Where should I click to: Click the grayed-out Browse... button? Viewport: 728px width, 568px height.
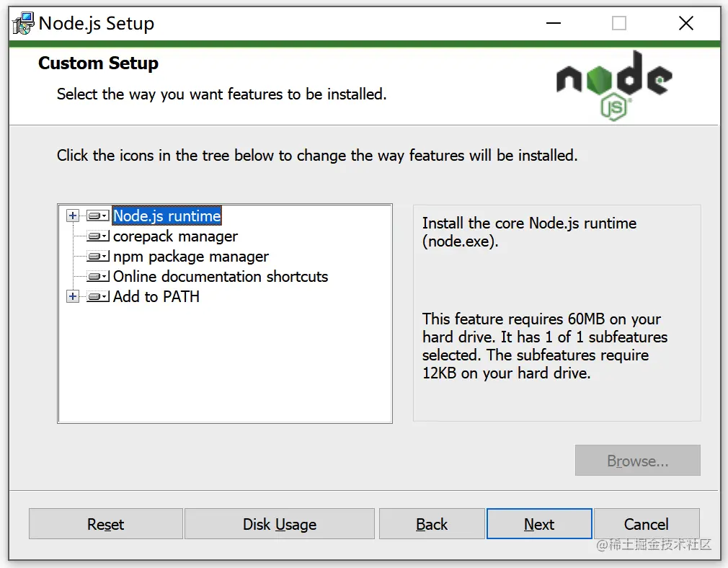coord(637,461)
